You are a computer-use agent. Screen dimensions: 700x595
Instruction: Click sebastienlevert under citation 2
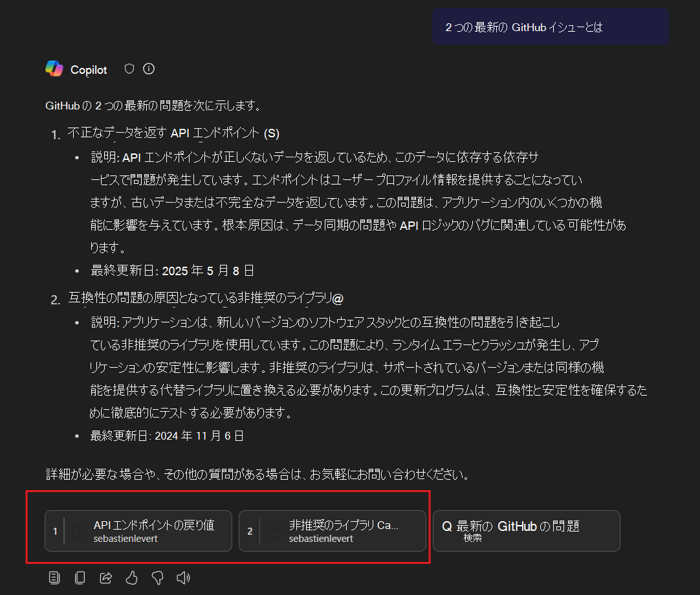click(321, 539)
